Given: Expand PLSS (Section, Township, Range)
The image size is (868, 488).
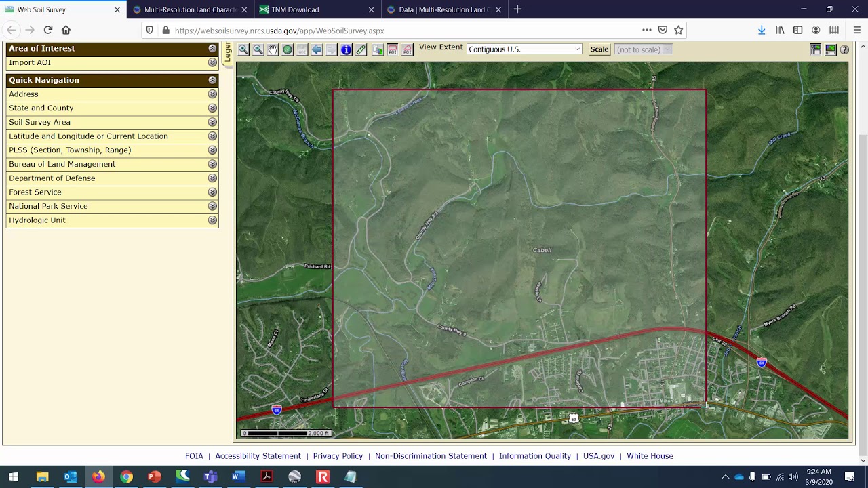Looking at the screenshot, I should 212,150.
